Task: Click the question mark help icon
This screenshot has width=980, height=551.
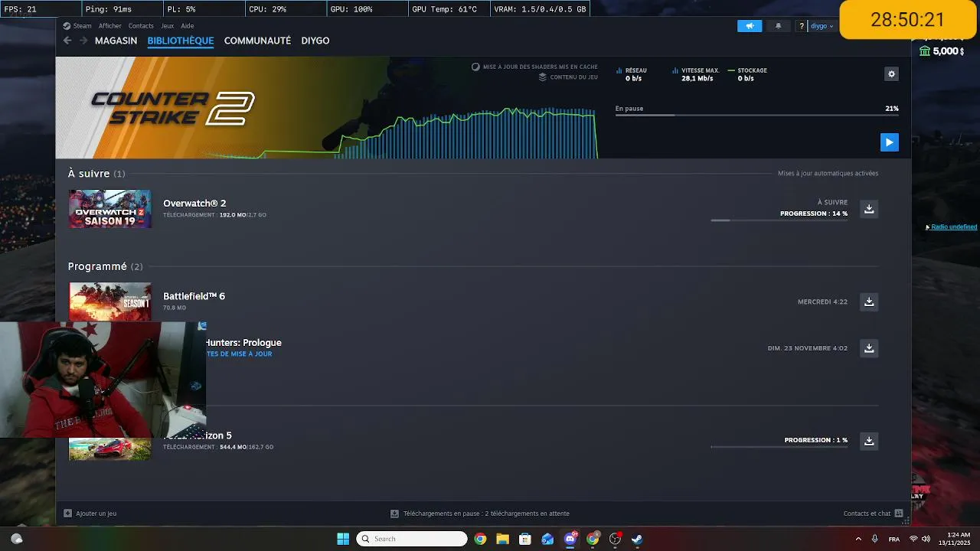Action: coord(802,26)
